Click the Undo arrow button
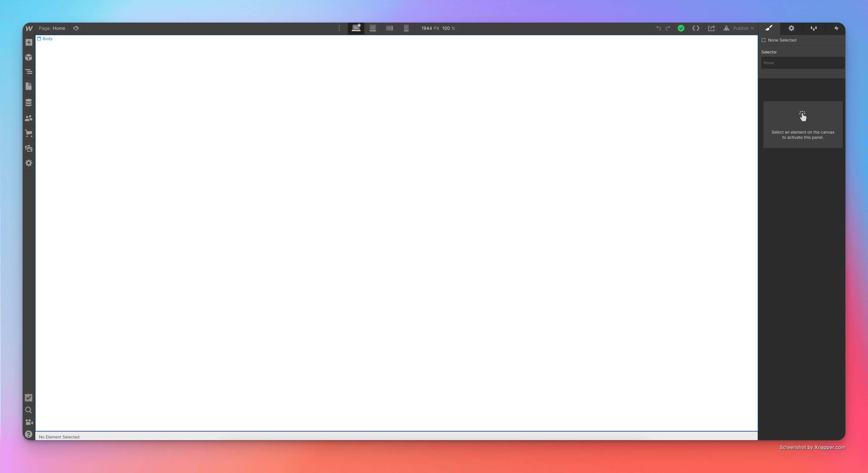This screenshot has height=473, width=868. (x=658, y=28)
